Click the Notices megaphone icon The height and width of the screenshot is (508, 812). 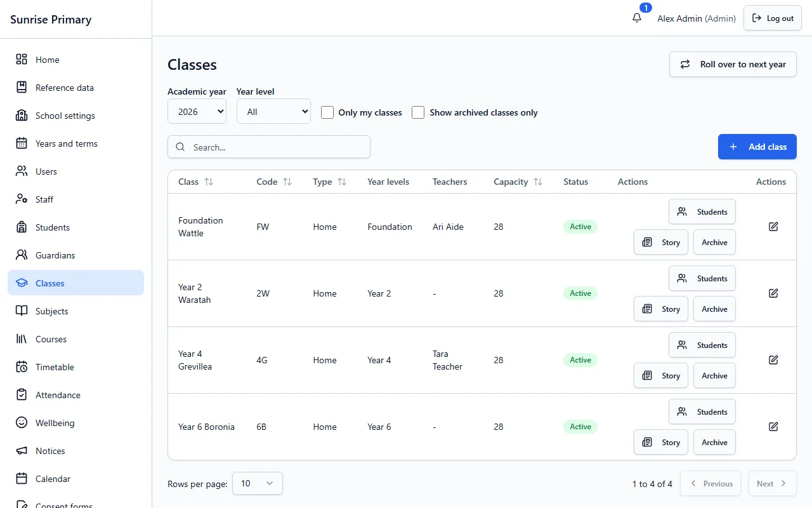tap(22, 450)
